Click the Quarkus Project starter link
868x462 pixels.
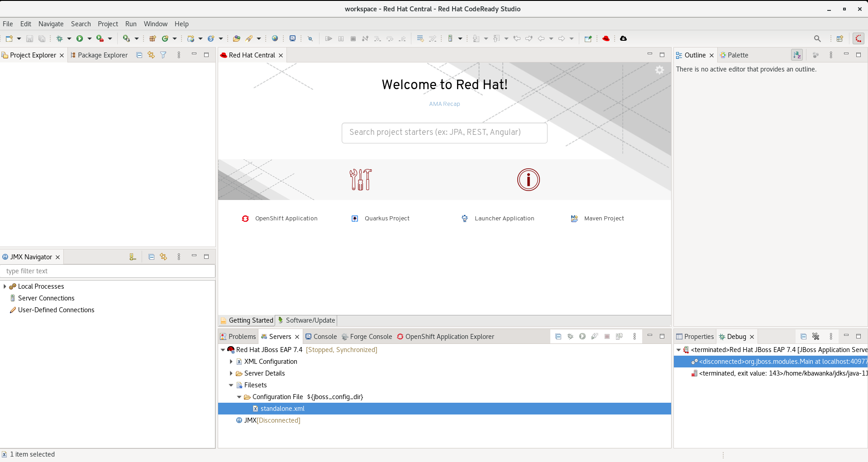pyautogui.click(x=386, y=219)
